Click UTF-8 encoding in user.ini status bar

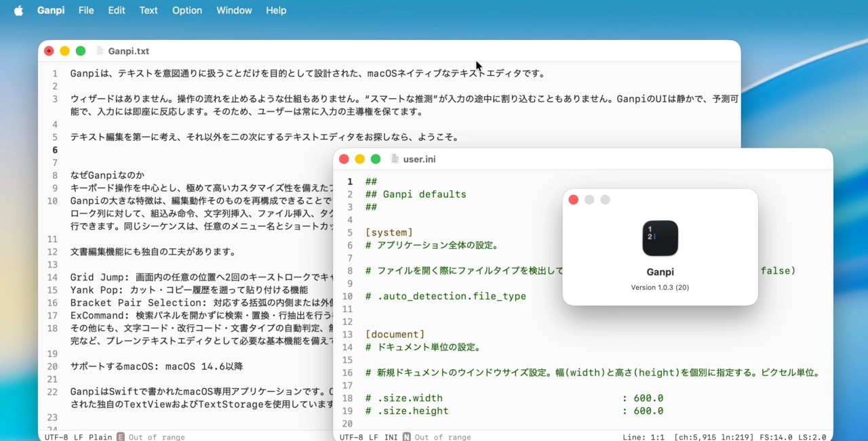351,437
